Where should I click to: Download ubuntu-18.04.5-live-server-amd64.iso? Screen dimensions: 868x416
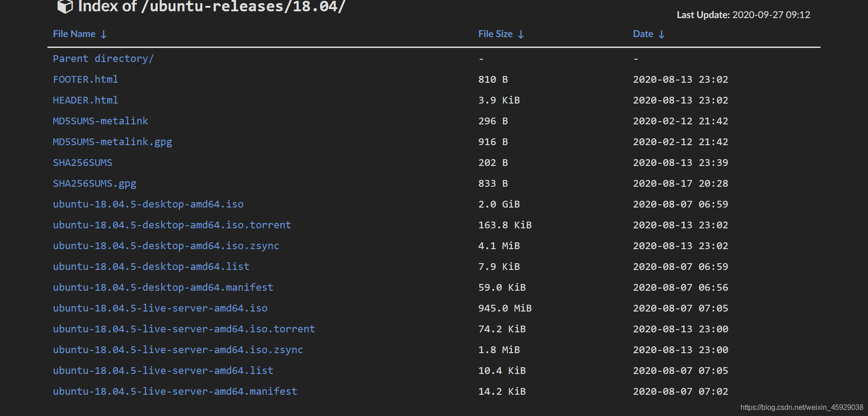[x=160, y=308]
